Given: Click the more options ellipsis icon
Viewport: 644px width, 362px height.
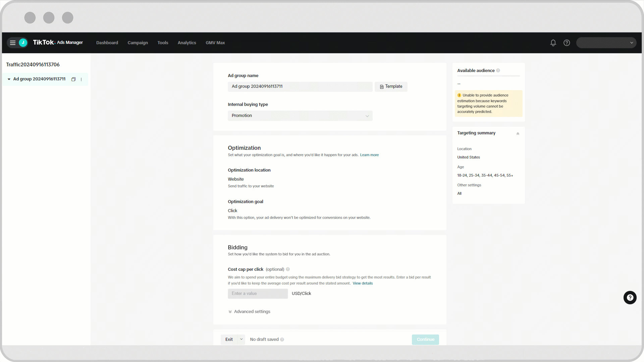Looking at the screenshot, I should click(81, 79).
